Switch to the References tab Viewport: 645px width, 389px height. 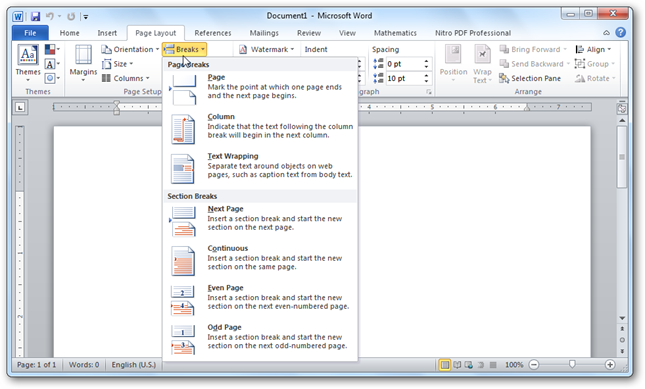[x=213, y=33]
